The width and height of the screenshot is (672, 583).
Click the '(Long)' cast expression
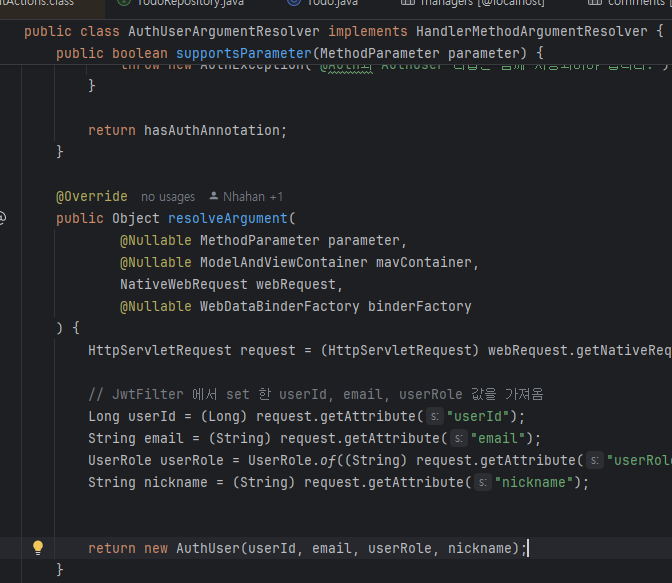click(x=224, y=416)
